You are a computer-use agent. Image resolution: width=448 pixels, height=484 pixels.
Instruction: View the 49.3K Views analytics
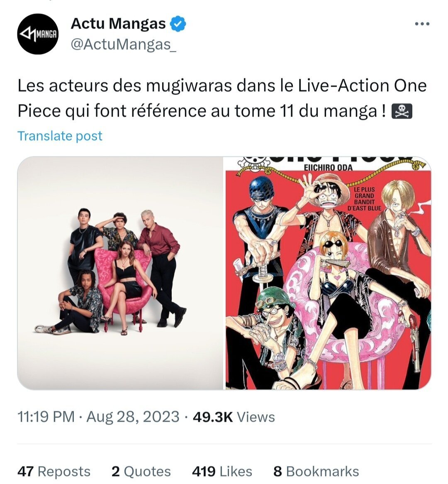coord(234,417)
